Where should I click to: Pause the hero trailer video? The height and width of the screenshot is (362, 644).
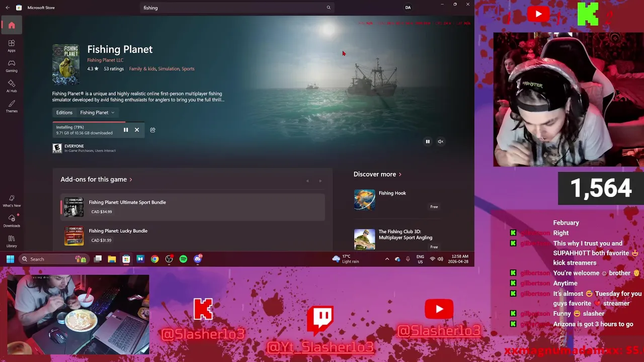tap(428, 142)
